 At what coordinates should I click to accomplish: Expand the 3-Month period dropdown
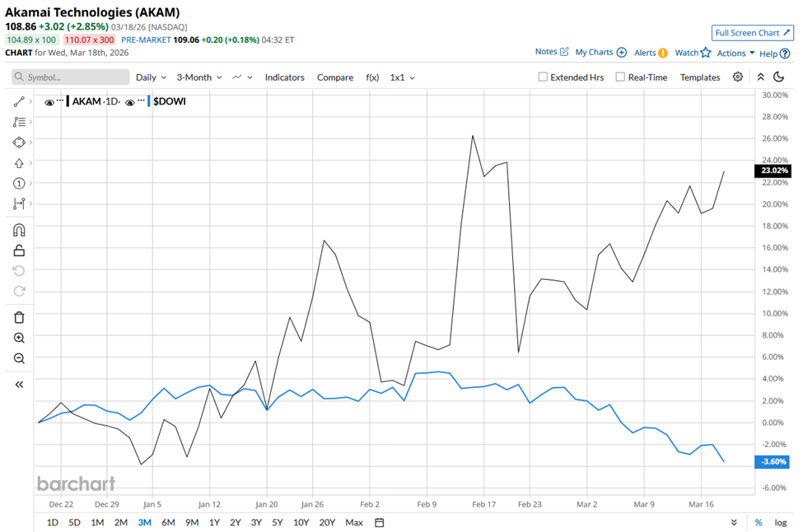[x=198, y=77]
